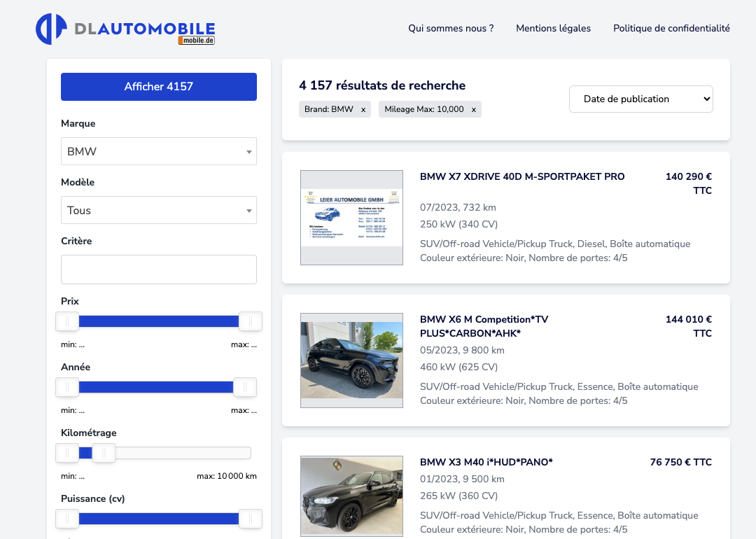Click the Prix slider minimum handle

click(67, 321)
